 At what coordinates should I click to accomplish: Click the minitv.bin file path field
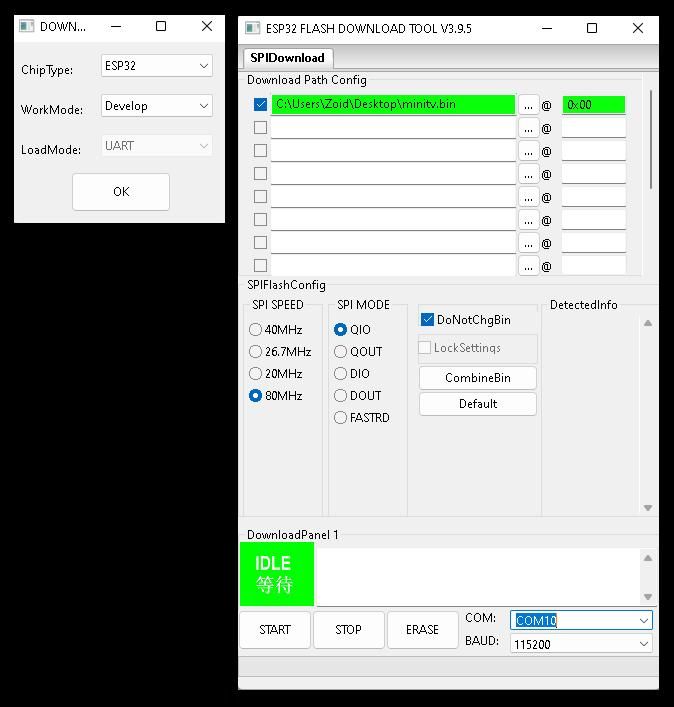(393, 105)
